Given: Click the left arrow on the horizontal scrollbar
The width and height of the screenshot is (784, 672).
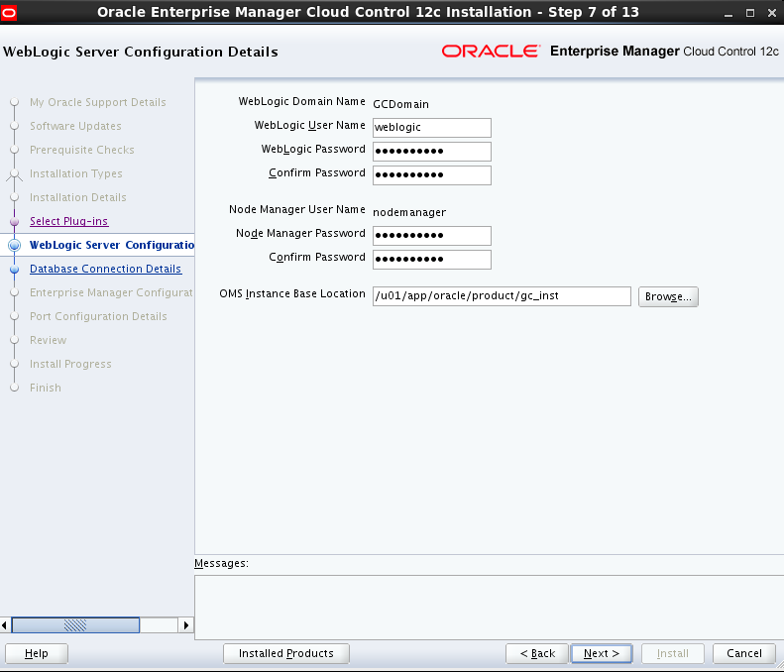Looking at the screenshot, I should click(x=5, y=625).
